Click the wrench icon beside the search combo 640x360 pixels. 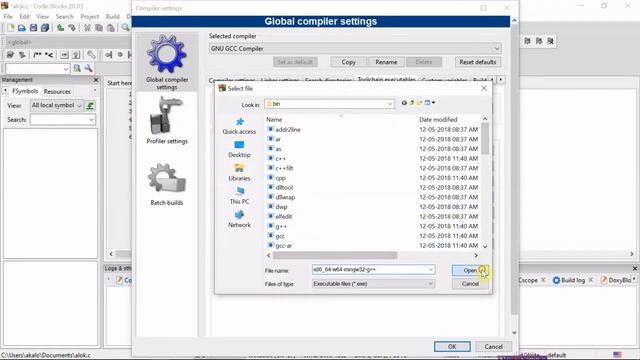[x=89, y=69]
